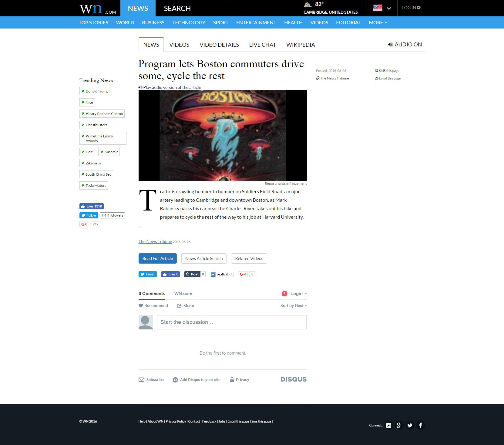Click Report rights infringement link
The height and width of the screenshot is (445, 504).
point(286,184)
